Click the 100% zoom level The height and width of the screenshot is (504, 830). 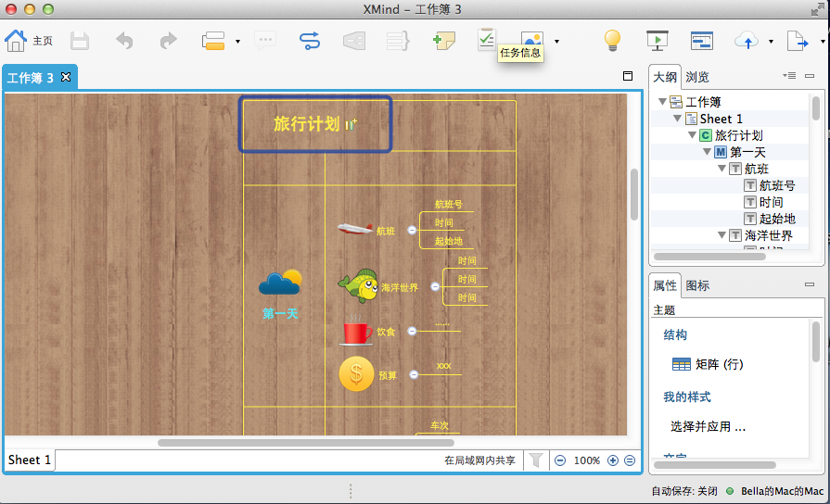pos(587,460)
